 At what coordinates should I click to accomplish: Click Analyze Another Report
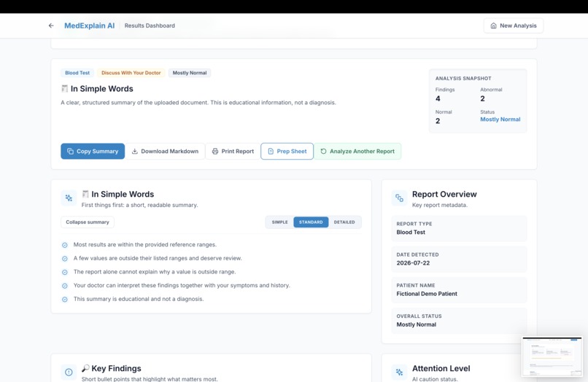click(357, 151)
